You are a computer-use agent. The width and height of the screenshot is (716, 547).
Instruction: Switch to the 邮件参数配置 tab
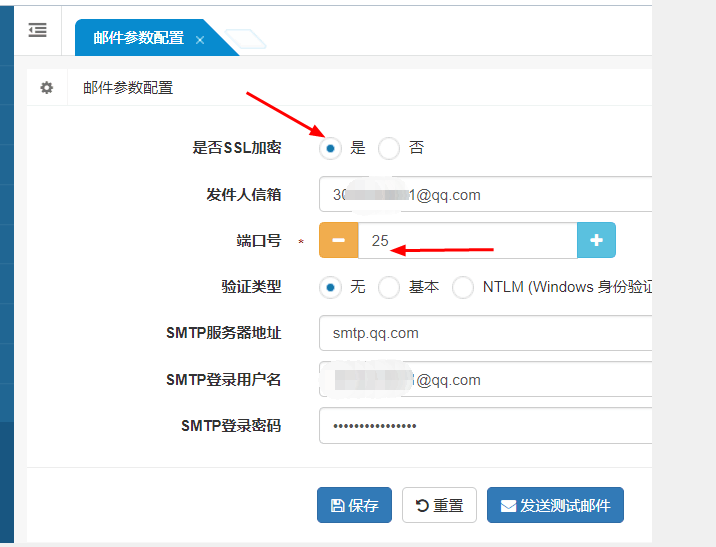click(x=138, y=38)
